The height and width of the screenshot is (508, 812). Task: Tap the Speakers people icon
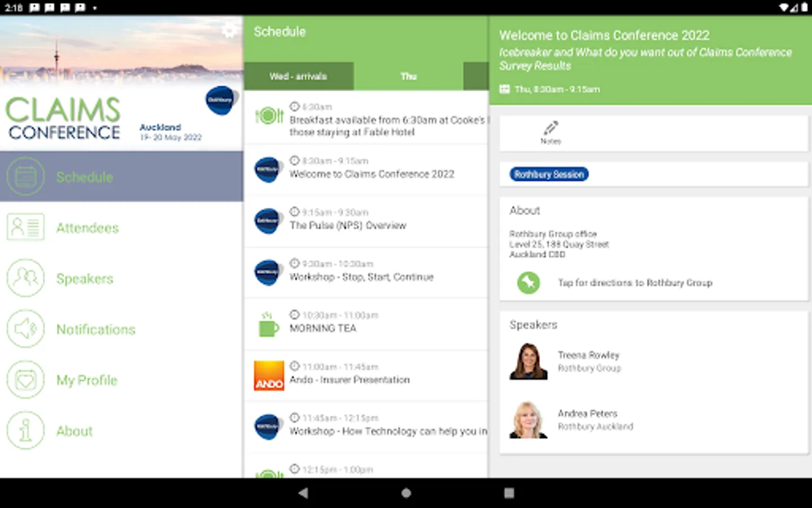(25, 278)
